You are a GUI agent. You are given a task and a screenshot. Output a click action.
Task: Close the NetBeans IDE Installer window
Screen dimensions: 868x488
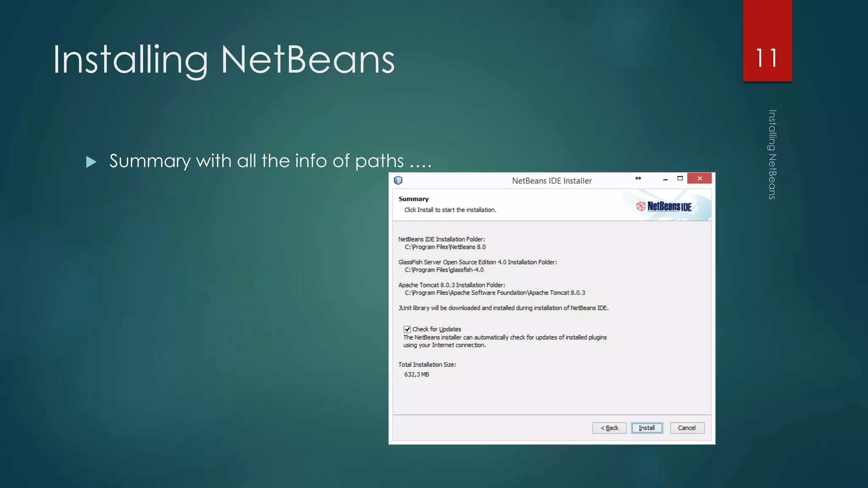click(x=699, y=178)
